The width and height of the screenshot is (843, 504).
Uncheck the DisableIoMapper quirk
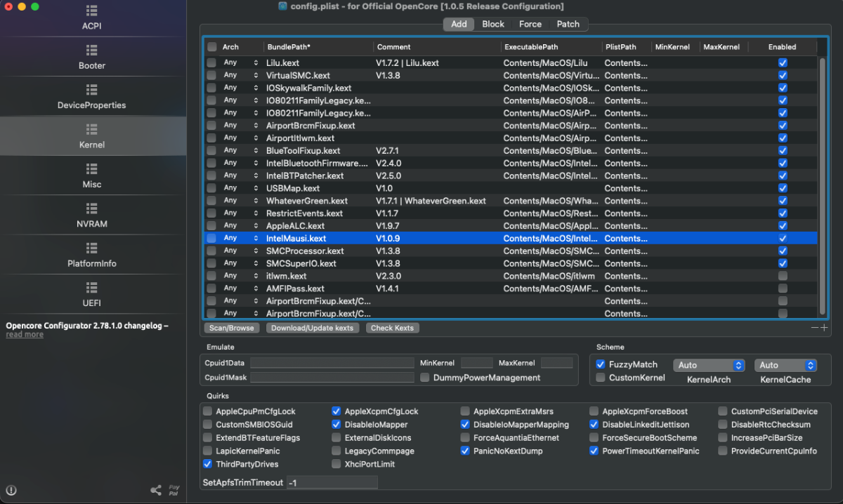pyautogui.click(x=336, y=425)
